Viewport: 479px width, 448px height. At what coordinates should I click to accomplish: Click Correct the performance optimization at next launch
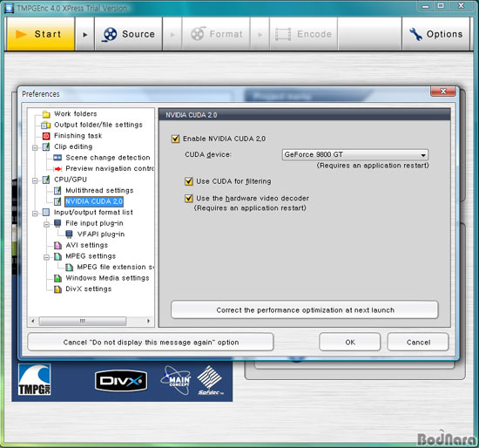pyautogui.click(x=305, y=310)
